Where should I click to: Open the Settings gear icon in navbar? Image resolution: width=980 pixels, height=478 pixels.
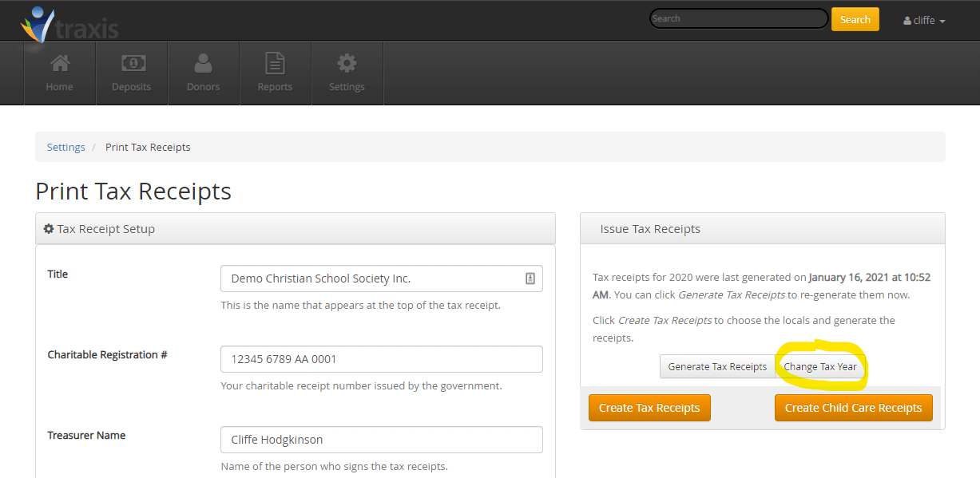(x=347, y=63)
